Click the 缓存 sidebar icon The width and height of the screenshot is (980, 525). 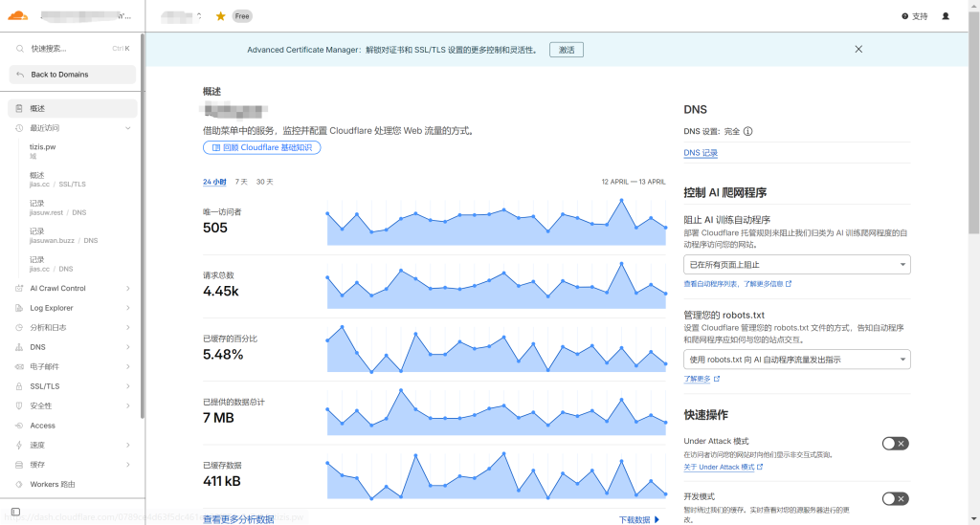click(x=19, y=465)
